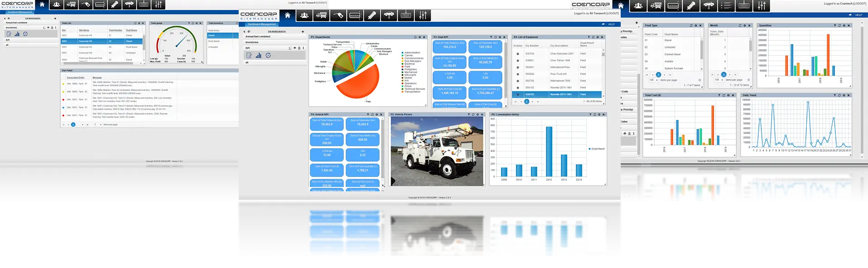Viewport: 868px width, 268px height.
Task: Toggle Administration legend entry in Departments pie
Action: [411, 53]
